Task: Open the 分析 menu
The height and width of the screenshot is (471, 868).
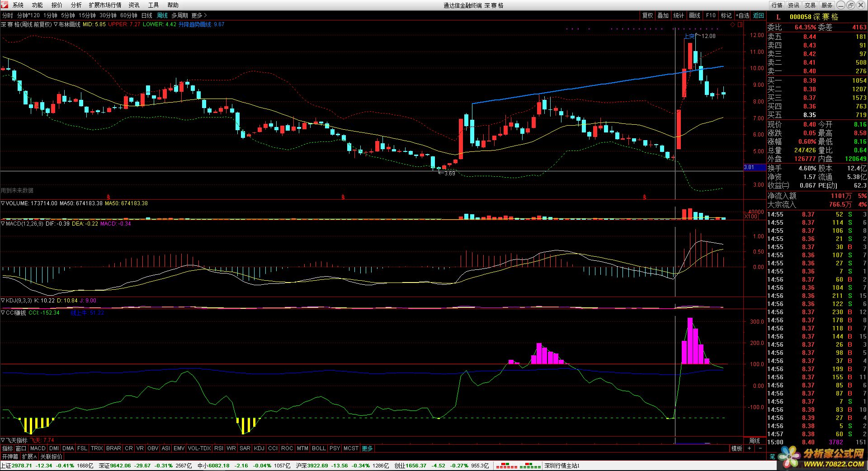Action: pos(76,5)
